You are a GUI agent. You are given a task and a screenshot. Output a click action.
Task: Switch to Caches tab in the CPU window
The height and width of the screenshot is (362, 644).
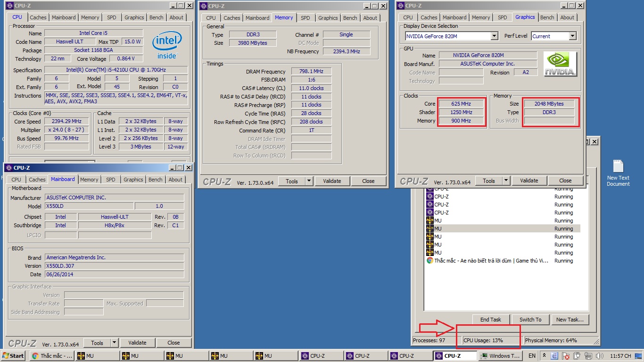pyautogui.click(x=38, y=17)
